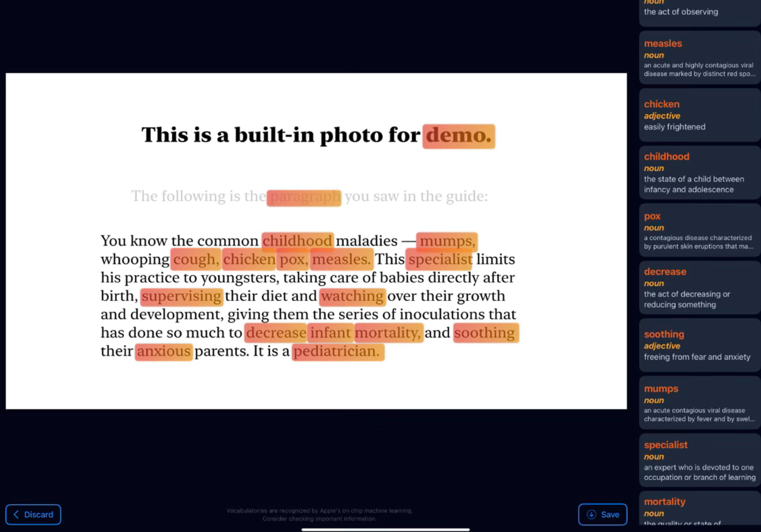Open the chicken adjective vocabulary card

[700, 115]
